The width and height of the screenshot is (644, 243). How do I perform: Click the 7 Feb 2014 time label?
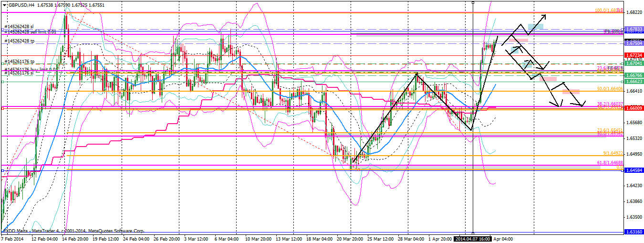click(x=12, y=238)
